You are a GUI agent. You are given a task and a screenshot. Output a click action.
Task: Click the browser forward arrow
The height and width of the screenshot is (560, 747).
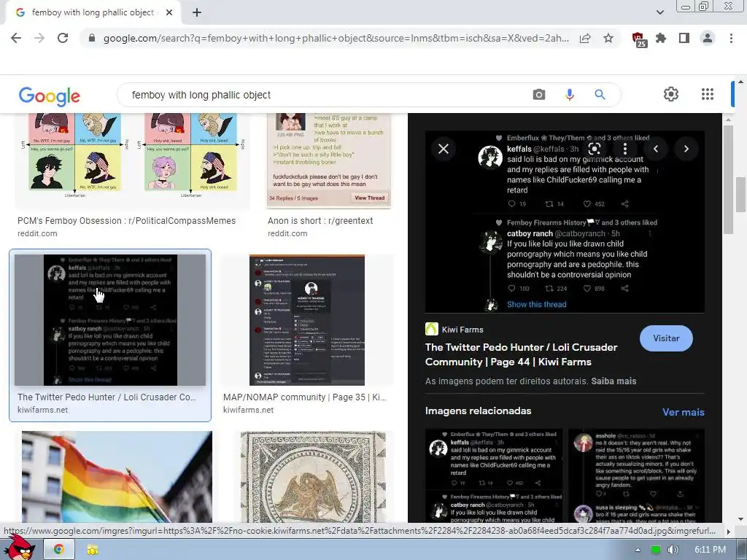click(x=39, y=38)
